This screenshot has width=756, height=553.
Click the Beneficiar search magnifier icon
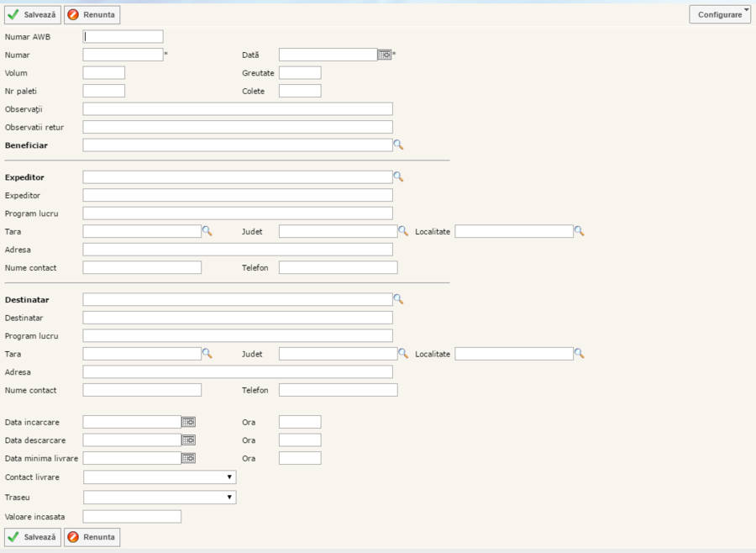click(x=399, y=145)
